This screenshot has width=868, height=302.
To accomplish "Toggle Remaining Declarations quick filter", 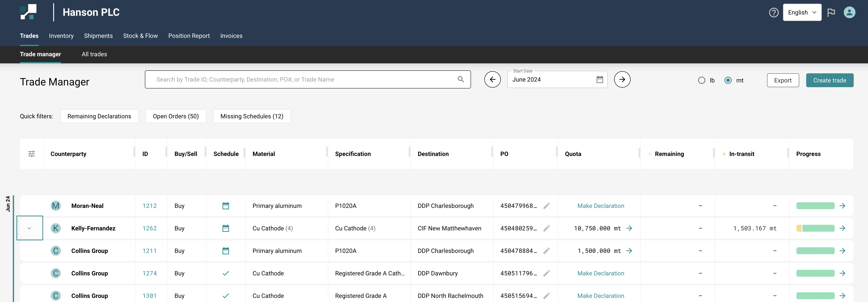I will pyautogui.click(x=99, y=116).
